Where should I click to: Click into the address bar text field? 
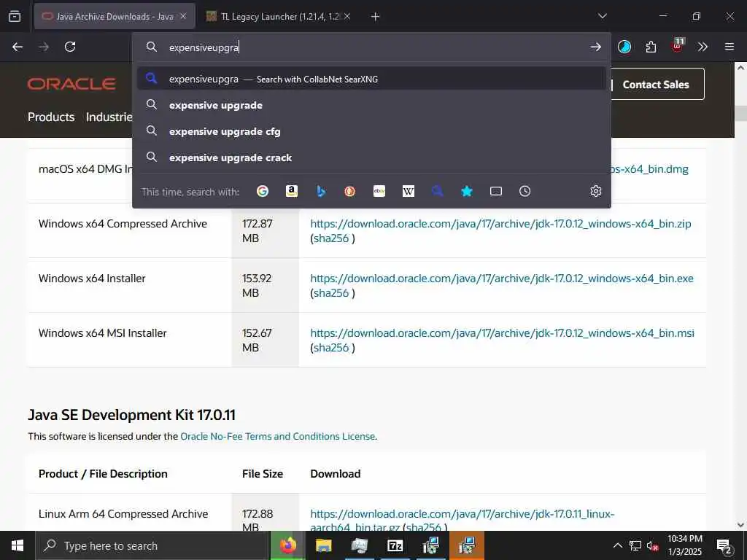point(371,47)
